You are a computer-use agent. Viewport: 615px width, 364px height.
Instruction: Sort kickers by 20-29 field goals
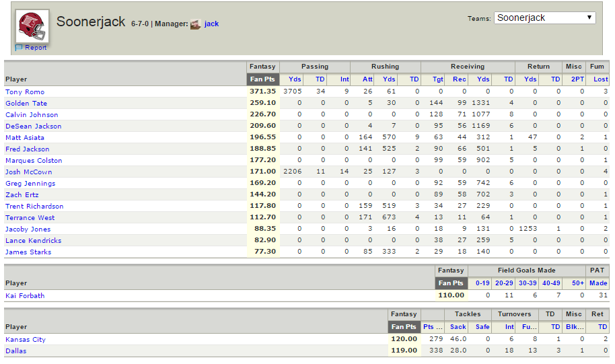pyautogui.click(x=504, y=283)
